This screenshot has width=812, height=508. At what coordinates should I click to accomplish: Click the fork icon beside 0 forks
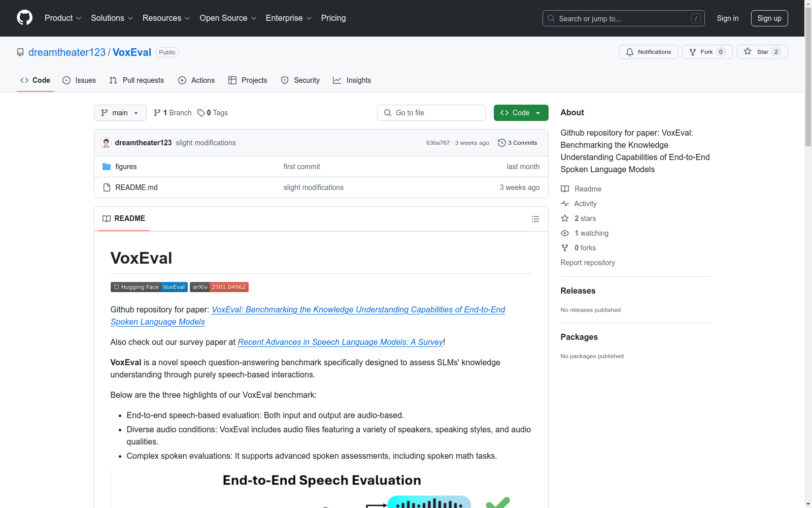click(x=565, y=248)
